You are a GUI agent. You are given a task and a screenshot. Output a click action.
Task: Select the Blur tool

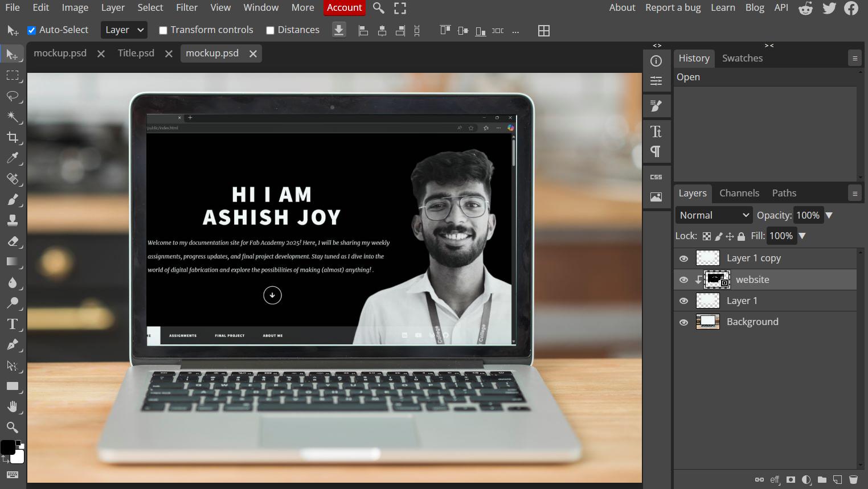pos(12,282)
